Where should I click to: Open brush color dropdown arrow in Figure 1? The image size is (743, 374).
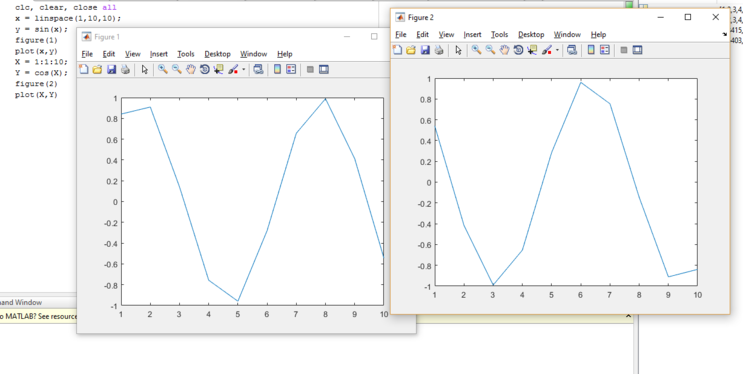(x=244, y=70)
